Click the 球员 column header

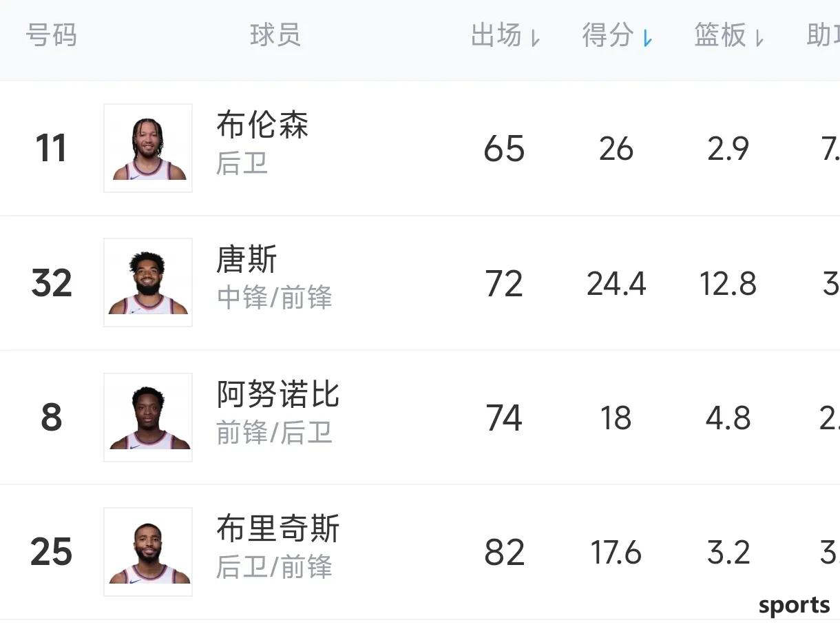(275, 35)
